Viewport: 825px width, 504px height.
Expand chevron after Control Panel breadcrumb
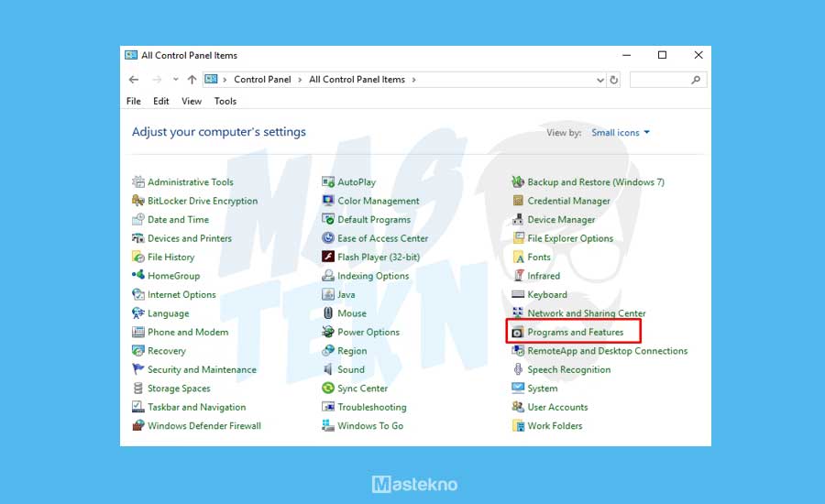tap(300, 80)
